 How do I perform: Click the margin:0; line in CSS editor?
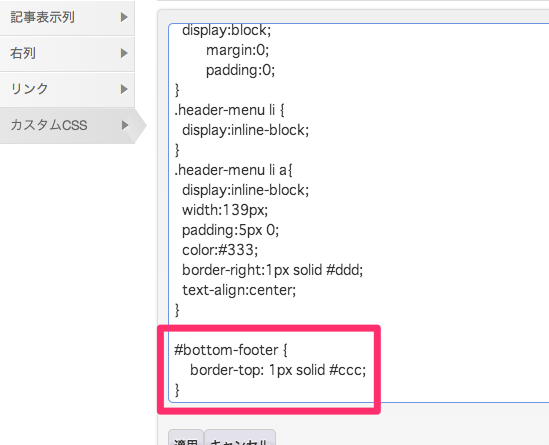(x=237, y=50)
